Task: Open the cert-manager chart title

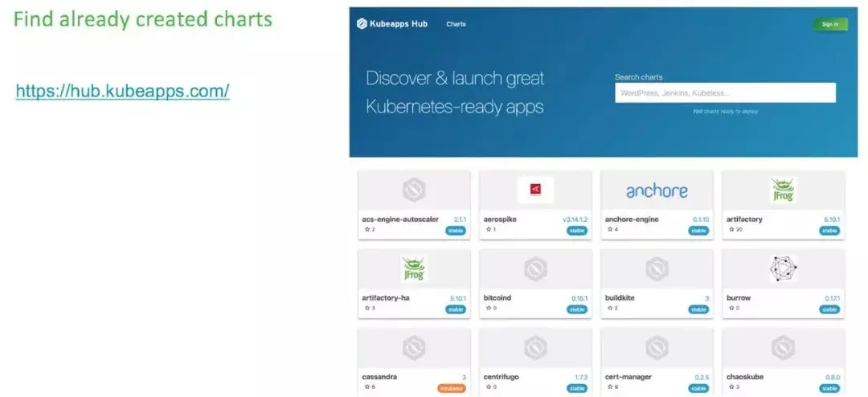Action: [x=628, y=377]
